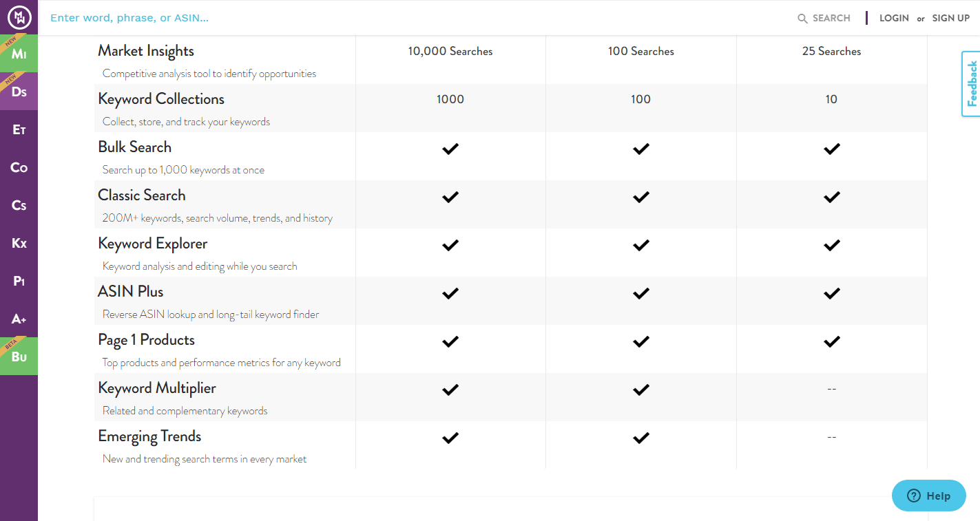Select the Cs Classic Search sidebar icon
The width and height of the screenshot is (980, 521).
[19, 205]
